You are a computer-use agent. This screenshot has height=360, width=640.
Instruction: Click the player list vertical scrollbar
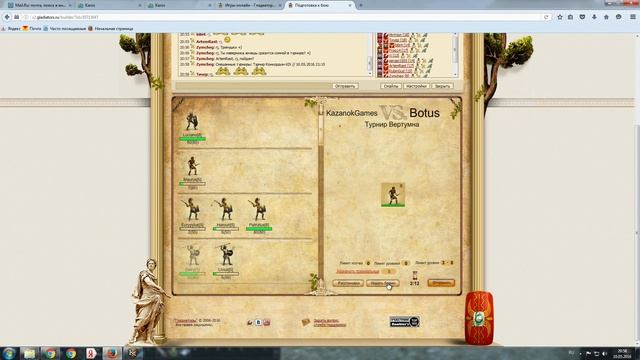tap(456, 55)
